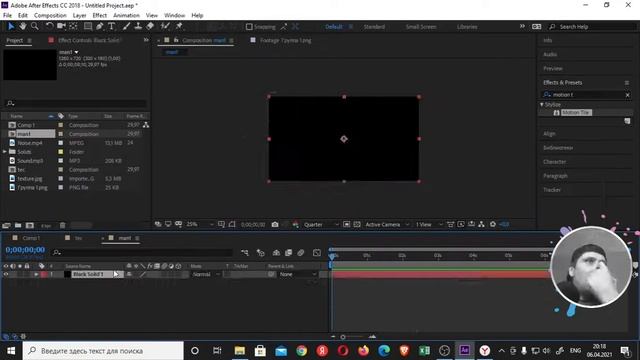Open composition mini-flowchart in timeline
640x360 pixels.
[245, 253]
